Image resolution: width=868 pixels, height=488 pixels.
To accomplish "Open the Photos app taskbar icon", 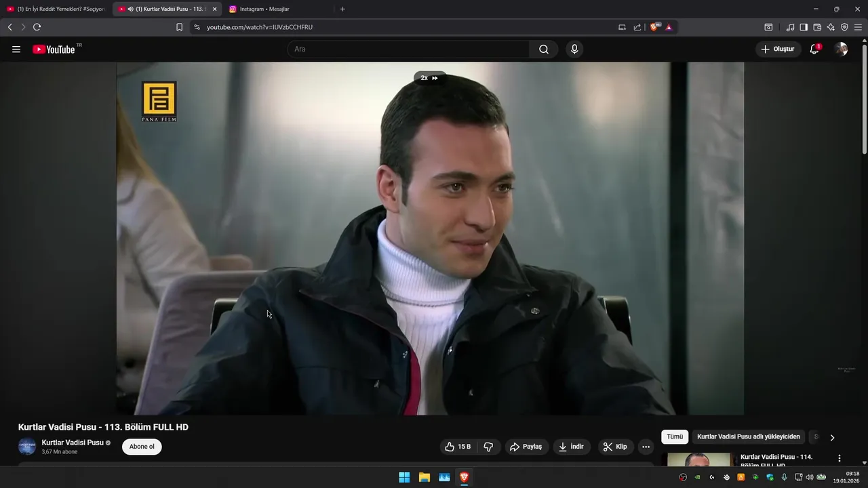I will [x=444, y=477].
